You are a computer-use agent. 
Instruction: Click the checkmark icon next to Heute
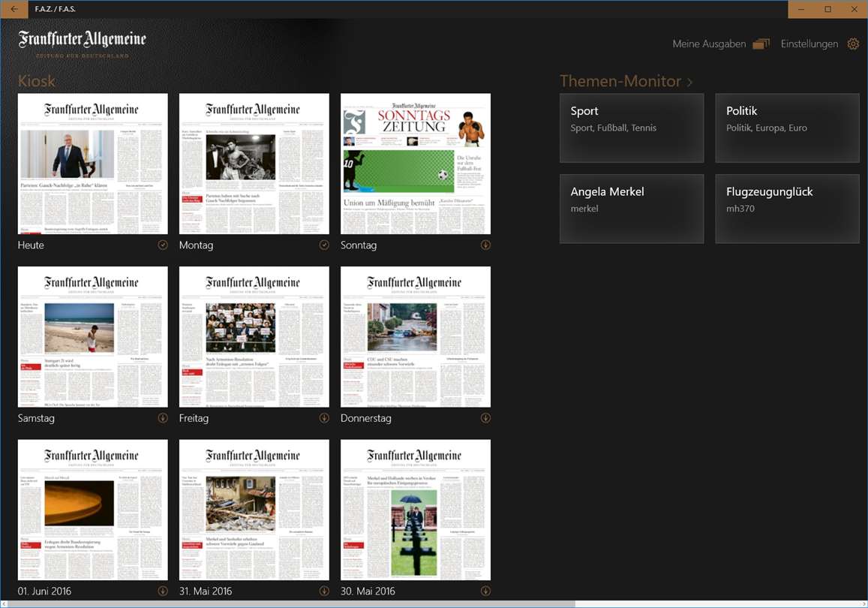162,245
